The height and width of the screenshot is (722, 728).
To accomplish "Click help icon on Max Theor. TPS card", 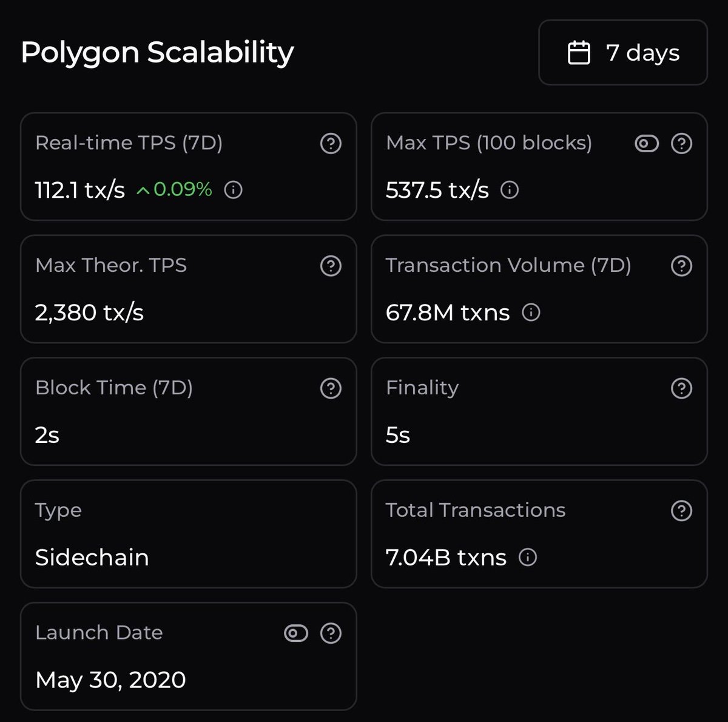I will tap(331, 266).
